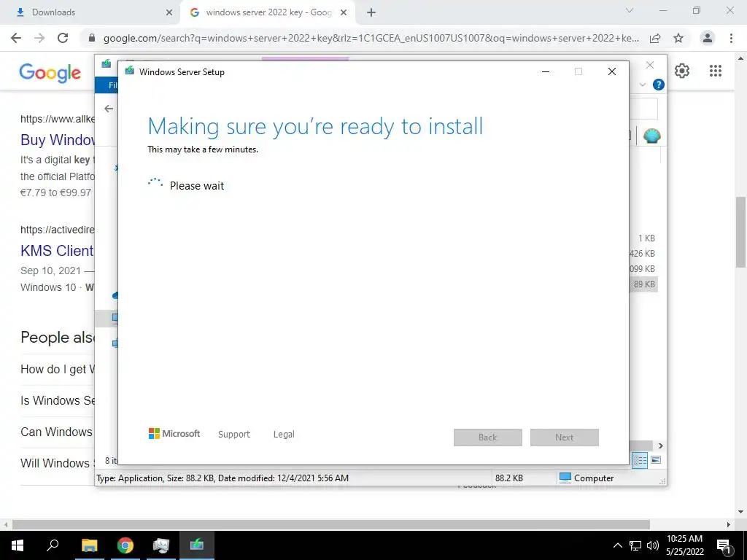Viewport: 747px width, 560px height.
Task: Open the KMS Client search result link
Action: pyautogui.click(x=57, y=251)
